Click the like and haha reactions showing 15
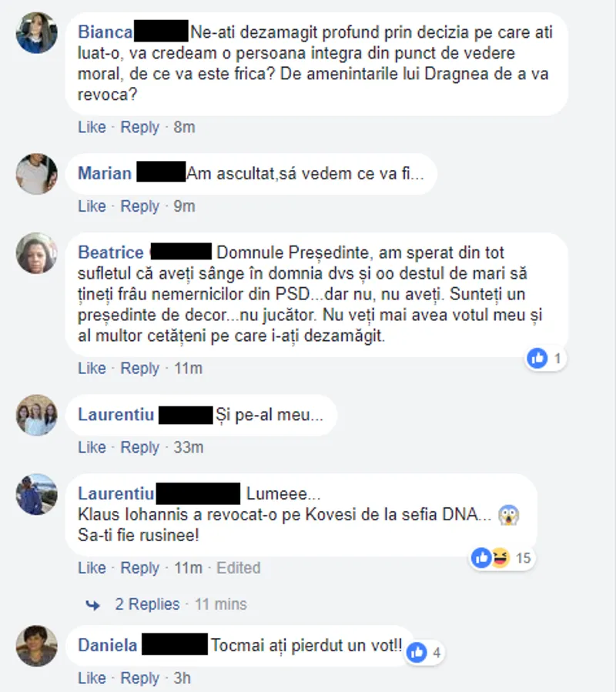Screen dimensions: 616x692 [500, 558]
